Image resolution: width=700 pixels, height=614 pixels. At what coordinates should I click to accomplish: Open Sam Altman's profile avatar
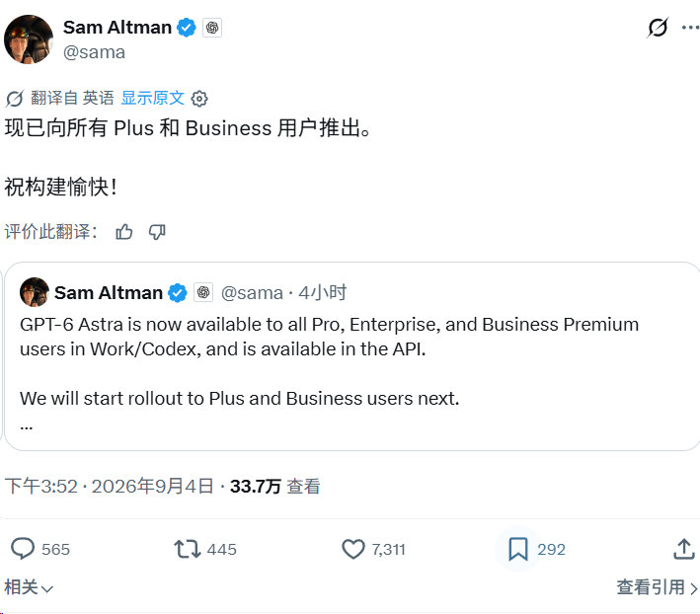(29, 39)
